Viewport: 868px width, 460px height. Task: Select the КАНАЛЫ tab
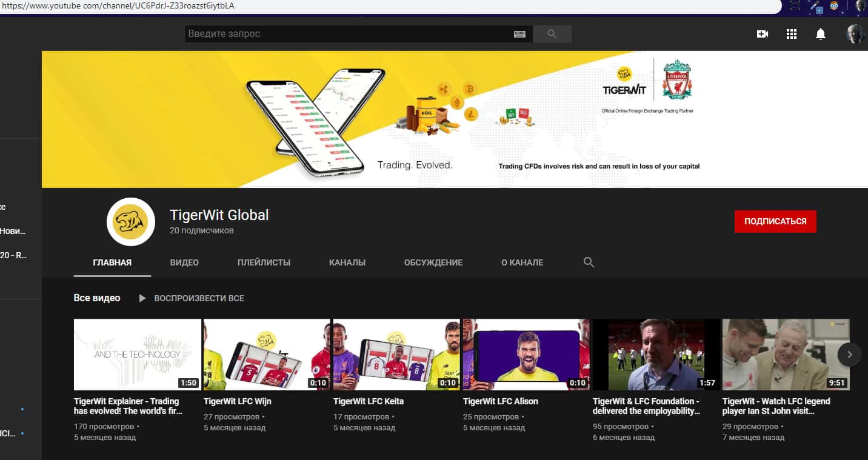click(347, 262)
